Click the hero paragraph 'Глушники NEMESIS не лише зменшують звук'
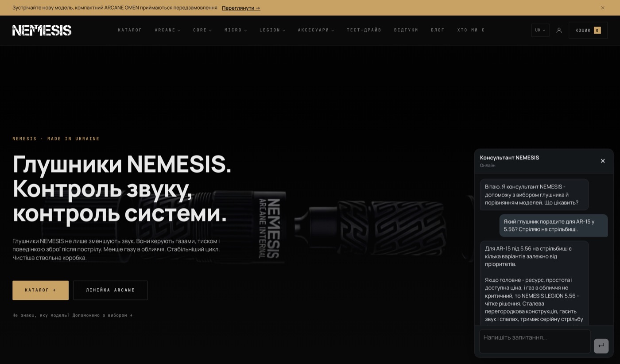This screenshot has width=620, height=364. pyautogui.click(x=116, y=249)
